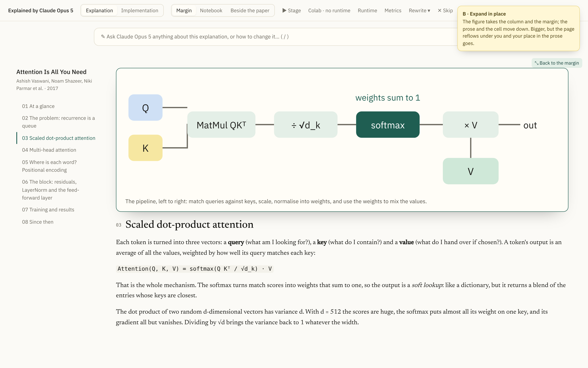Switch to the Implementation tab

(139, 10)
